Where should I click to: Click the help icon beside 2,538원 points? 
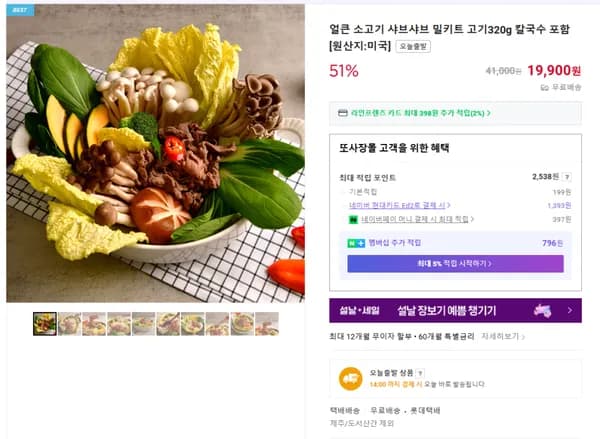[x=567, y=176]
